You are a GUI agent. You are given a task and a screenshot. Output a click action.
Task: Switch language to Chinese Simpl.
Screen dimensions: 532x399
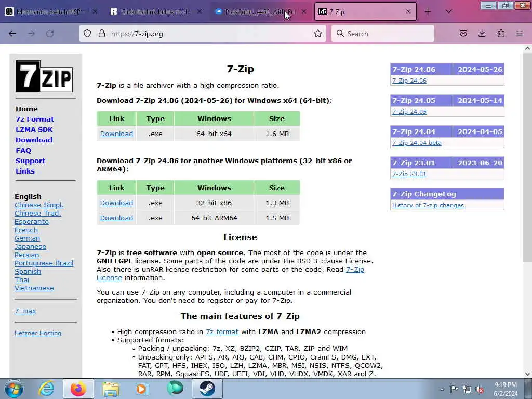39,205
